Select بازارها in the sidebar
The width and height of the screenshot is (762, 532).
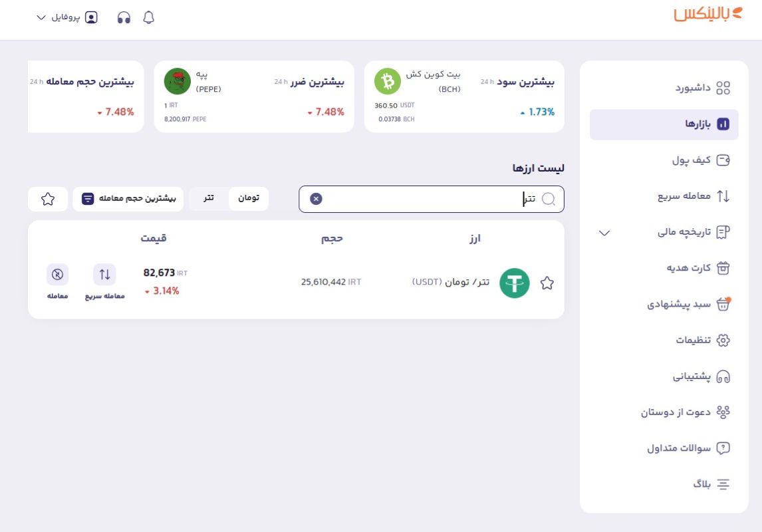(x=664, y=124)
